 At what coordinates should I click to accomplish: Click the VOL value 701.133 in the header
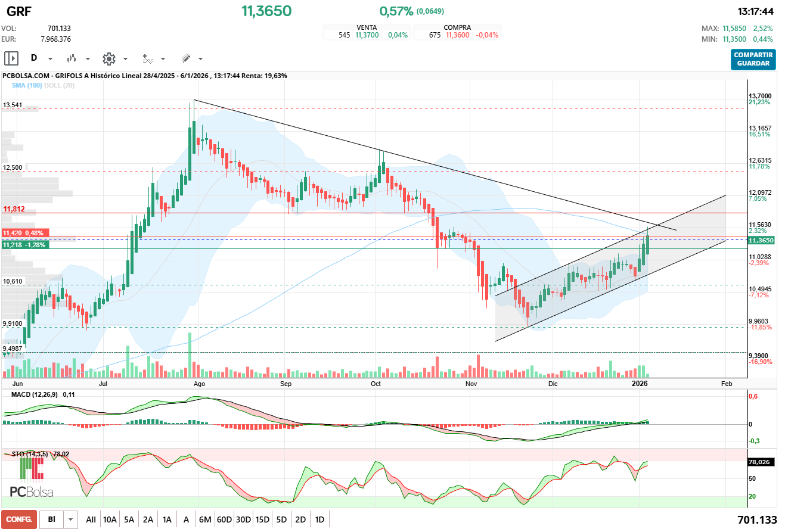coord(59,28)
